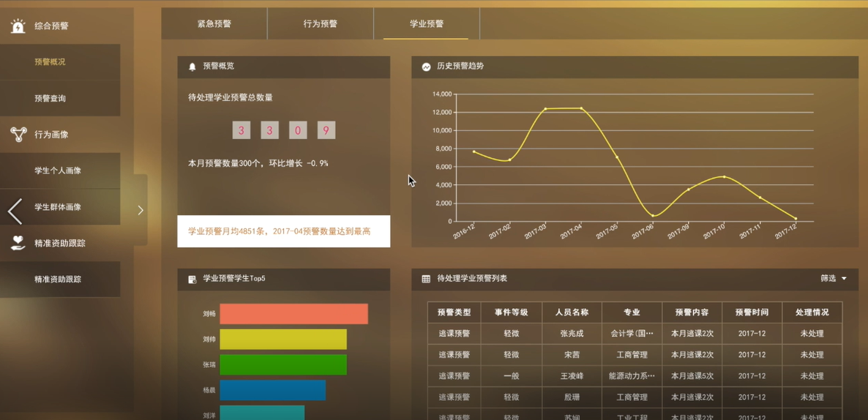This screenshot has height=420, width=868.
Task: Switch to the 紧急预警 tab
Action: (x=214, y=24)
